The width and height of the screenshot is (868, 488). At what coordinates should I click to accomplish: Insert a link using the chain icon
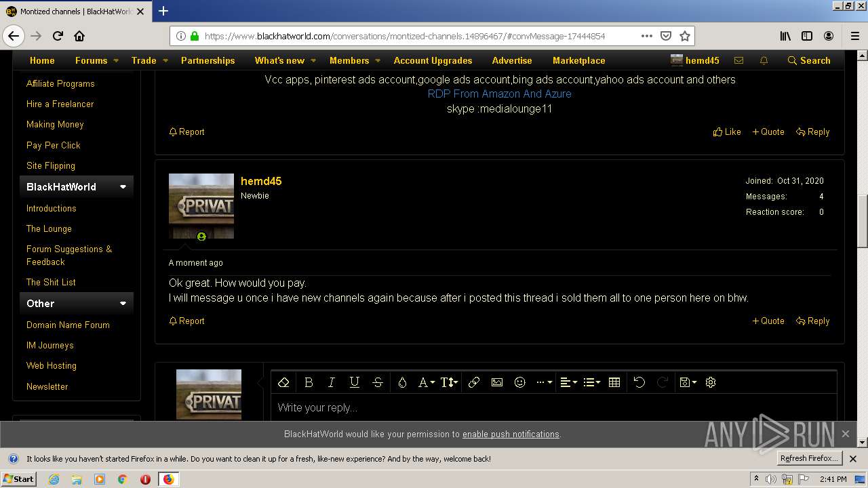pyautogui.click(x=474, y=382)
